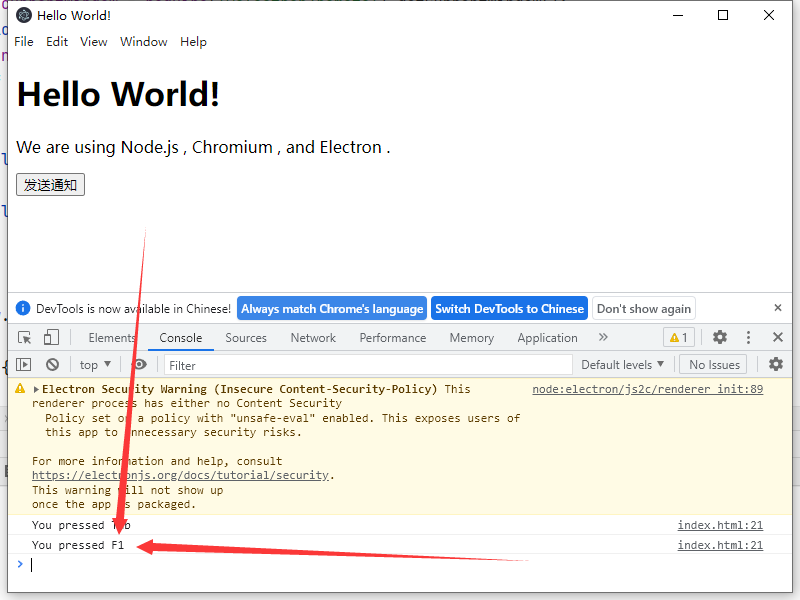
Task: Click the No Issues button
Action: coord(714,365)
